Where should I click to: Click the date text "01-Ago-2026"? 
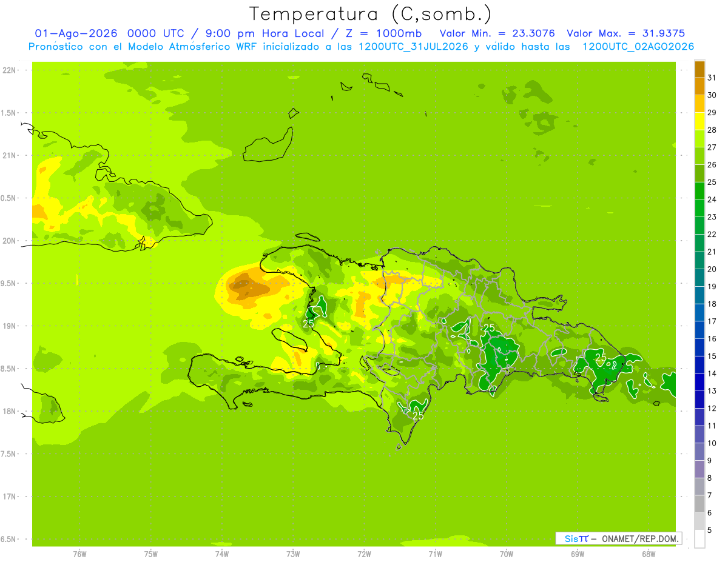coord(76,33)
